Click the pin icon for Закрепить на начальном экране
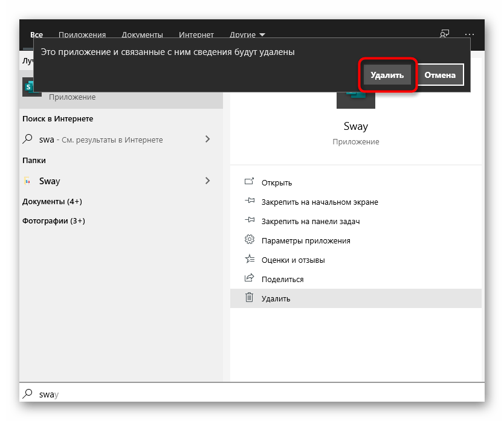 249,202
